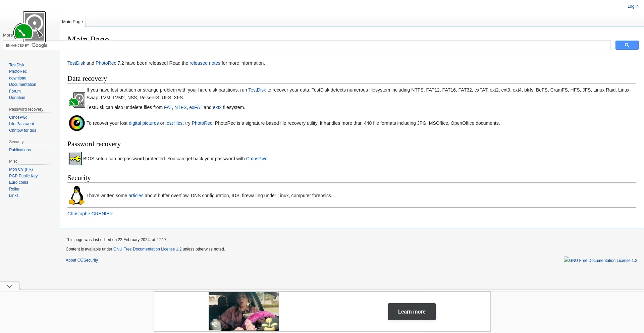Viewport: 644px width, 333px height.
Task: Open sidebar Documentation link
Action: click(x=22, y=85)
